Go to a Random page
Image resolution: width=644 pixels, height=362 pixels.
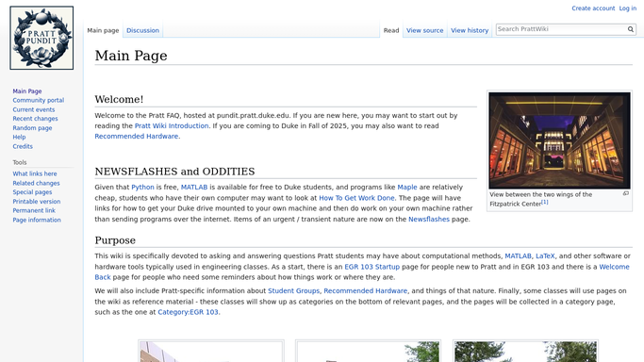point(32,128)
